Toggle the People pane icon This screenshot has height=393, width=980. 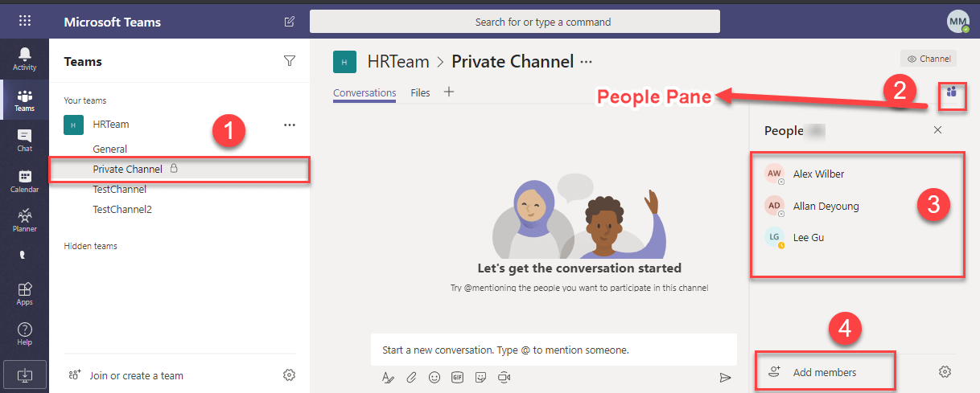click(x=952, y=92)
